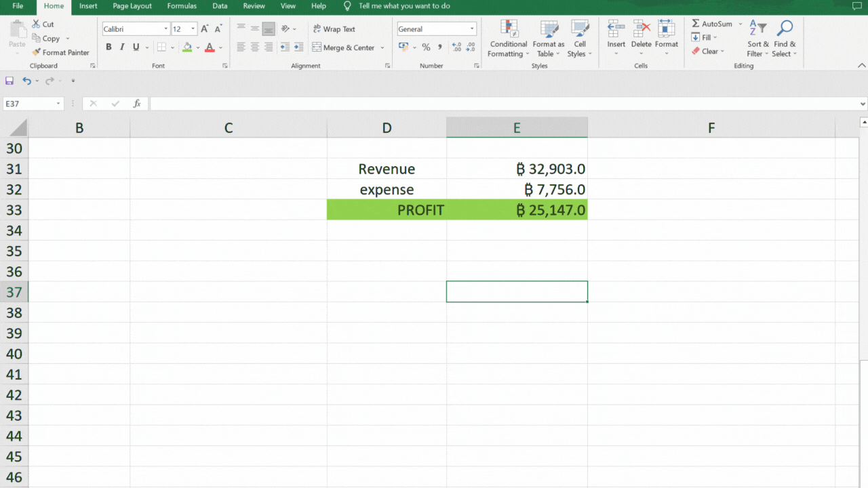
Task: Apply the red font color
Action: (210, 47)
